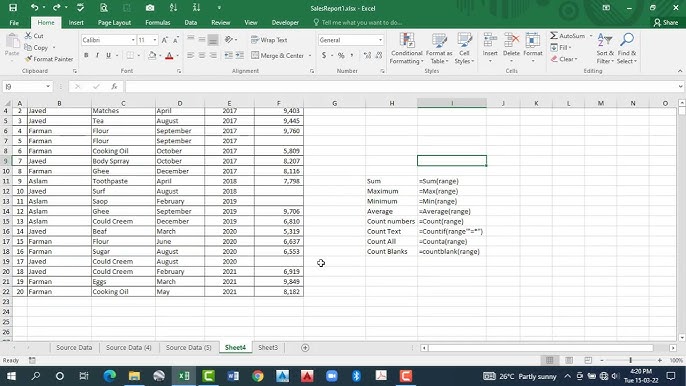Switch to Page Layout view

(569, 360)
